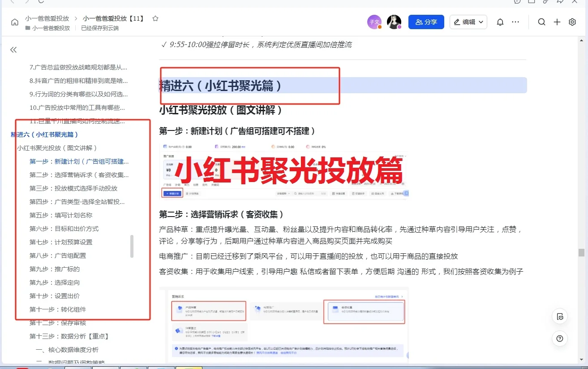Go to outline 第二步：选择营销诉求

[x=79, y=175]
